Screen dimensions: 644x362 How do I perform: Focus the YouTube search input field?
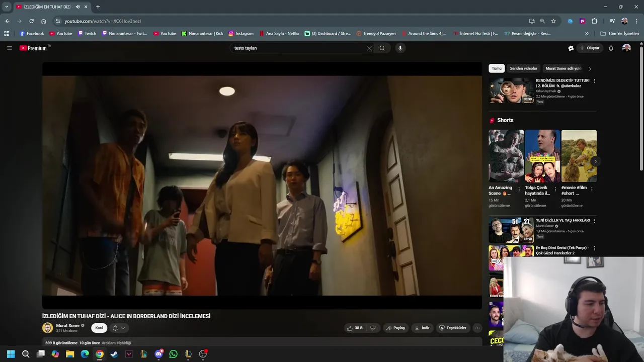[x=299, y=48]
